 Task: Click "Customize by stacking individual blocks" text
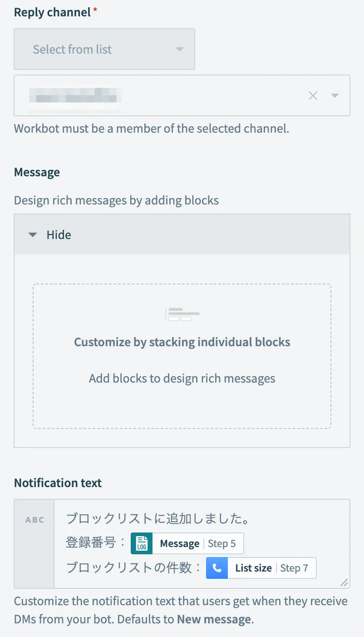[x=182, y=342]
